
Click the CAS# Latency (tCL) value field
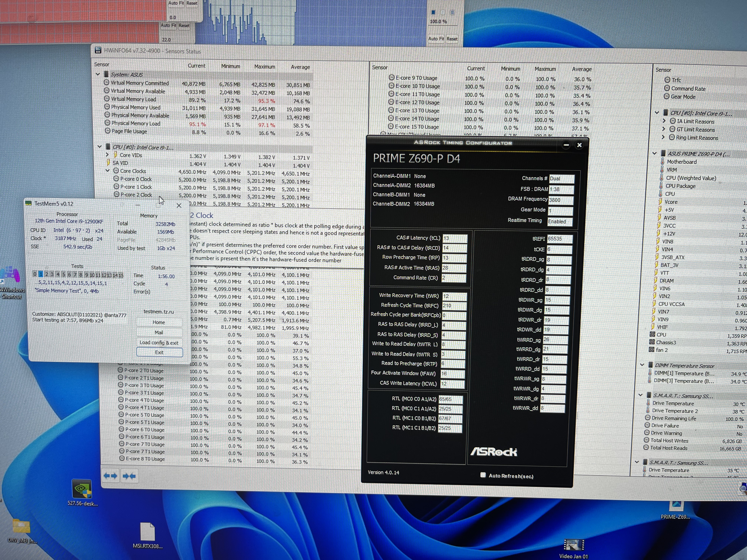454,238
